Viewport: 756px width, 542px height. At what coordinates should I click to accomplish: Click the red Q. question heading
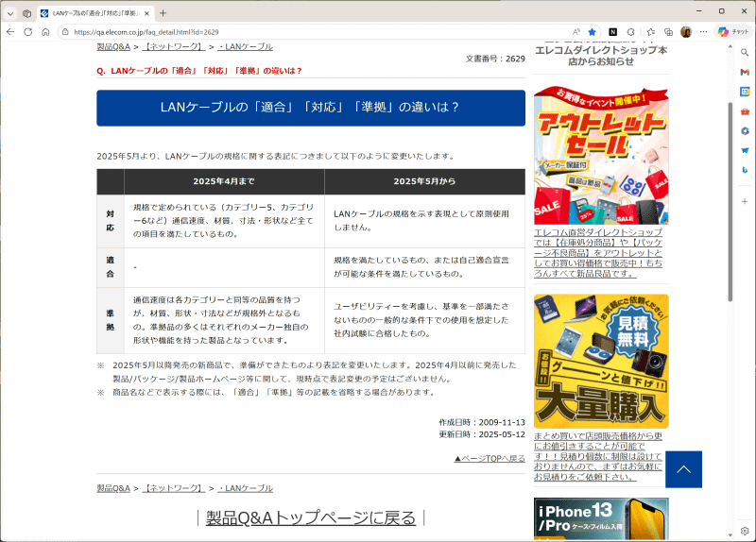click(199, 71)
